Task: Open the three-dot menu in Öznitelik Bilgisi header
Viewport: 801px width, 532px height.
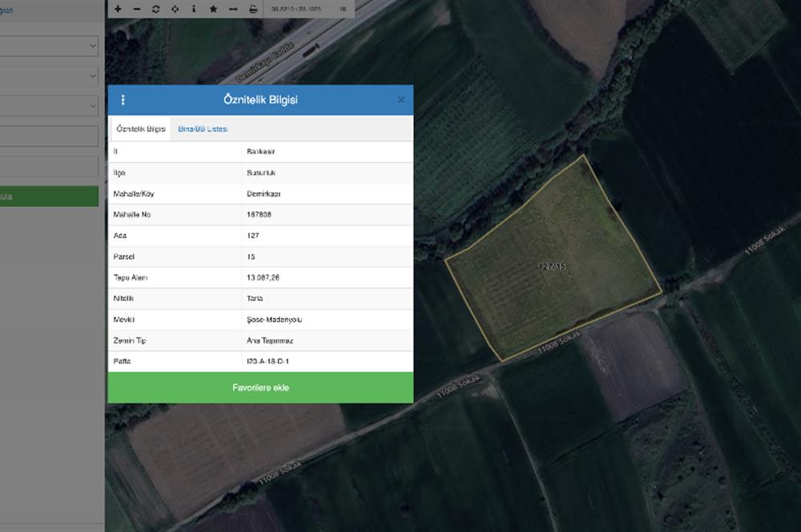Action: pyautogui.click(x=123, y=100)
